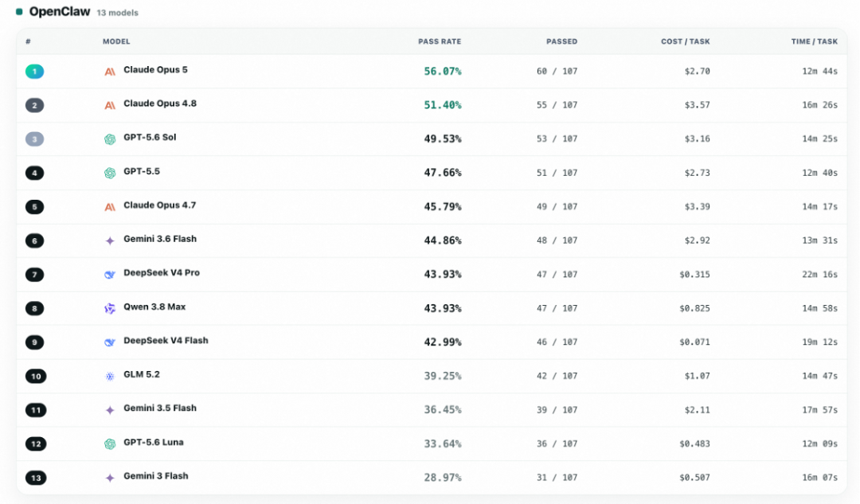Image resolution: width=860 pixels, height=504 pixels.
Task: Open the GPT-5.5 model link
Action: click(x=142, y=172)
